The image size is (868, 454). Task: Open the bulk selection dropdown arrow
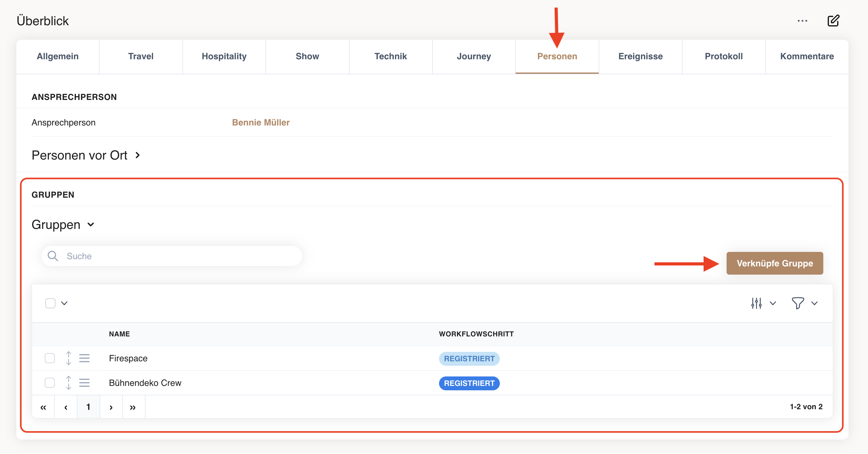[64, 303]
